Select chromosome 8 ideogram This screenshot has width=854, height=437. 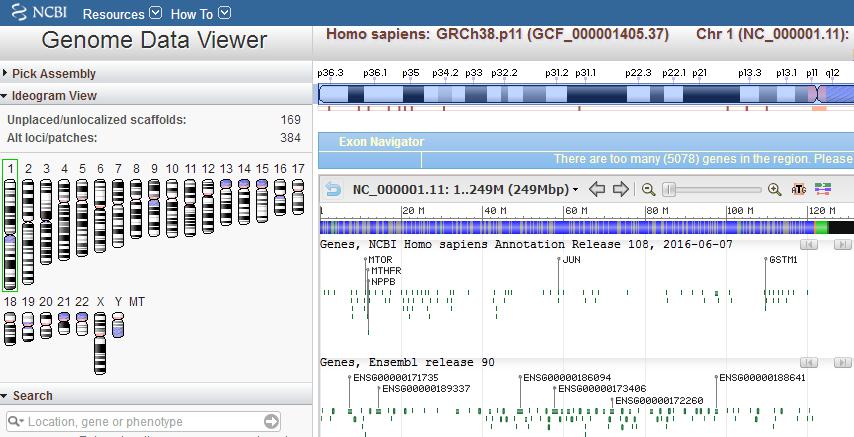[x=136, y=209]
